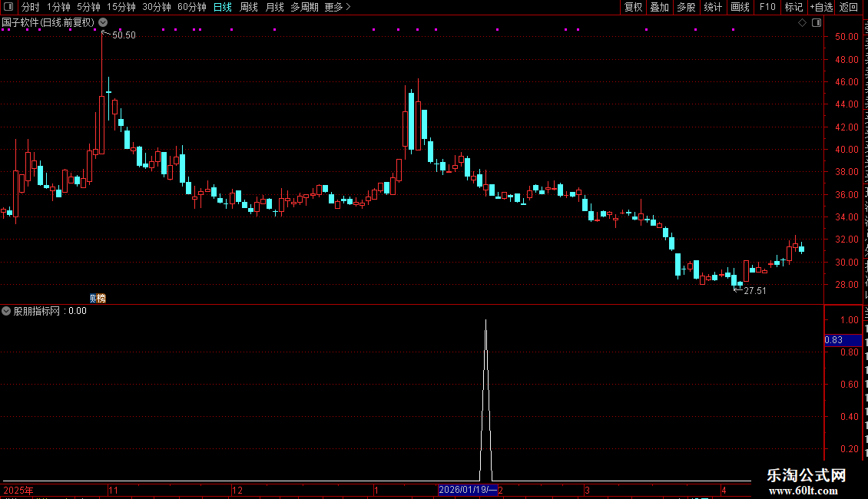Switch to 月线 monthly chart
The image size is (868, 499).
coord(274,7)
